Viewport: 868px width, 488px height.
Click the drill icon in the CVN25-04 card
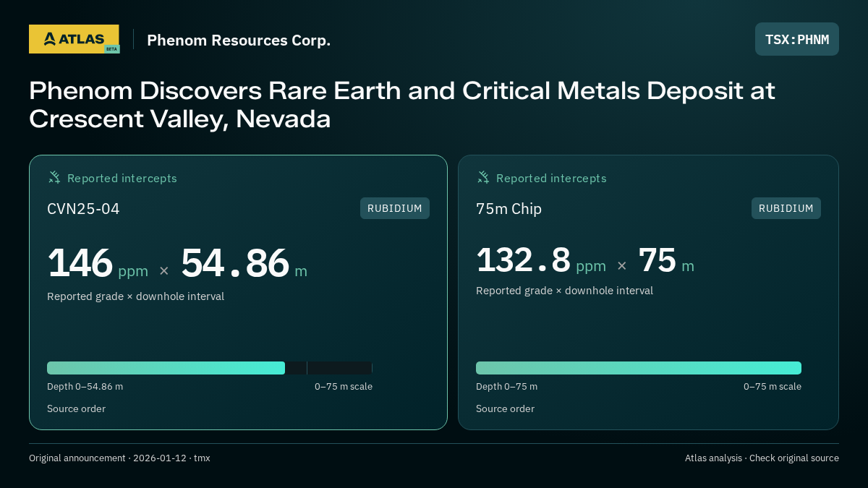click(54, 177)
